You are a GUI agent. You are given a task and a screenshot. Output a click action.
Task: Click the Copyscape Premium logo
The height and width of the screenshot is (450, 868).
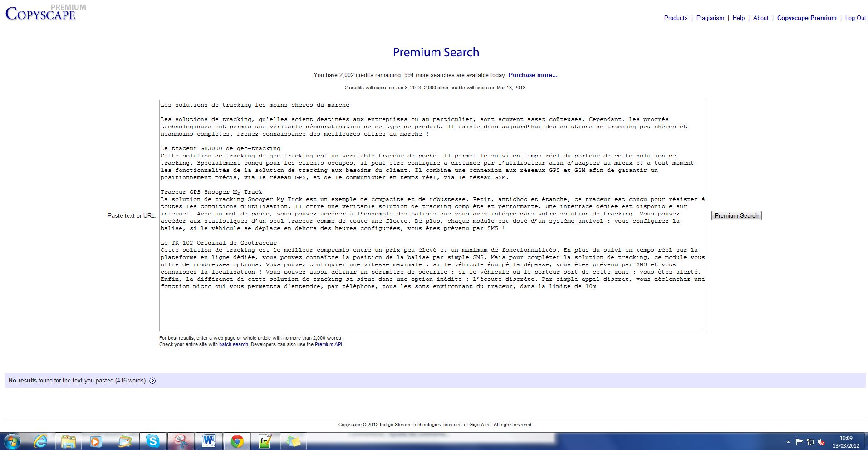[x=41, y=13]
